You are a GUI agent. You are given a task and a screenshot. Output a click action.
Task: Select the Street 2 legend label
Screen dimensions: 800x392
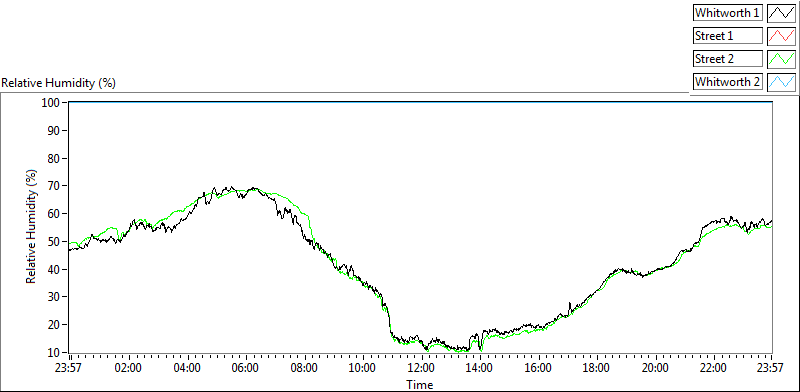tap(728, 59)
